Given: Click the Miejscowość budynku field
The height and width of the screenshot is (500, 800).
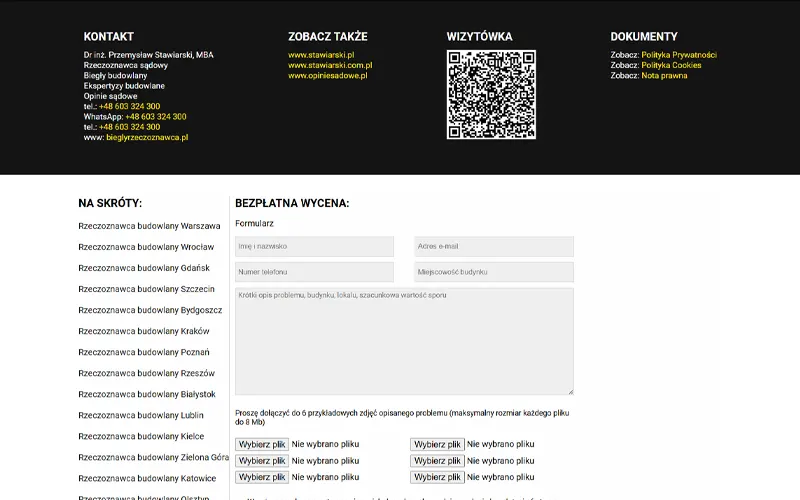Looking at the screenshot, I should pos(494,272).
